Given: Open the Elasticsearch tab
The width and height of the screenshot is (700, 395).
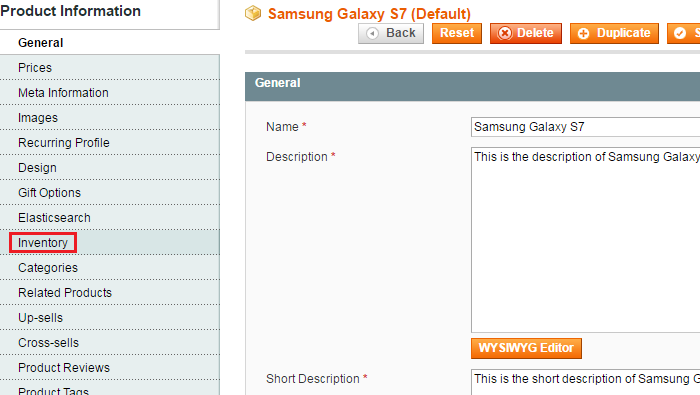Looking at the screenshot, I should pos(110,218).
